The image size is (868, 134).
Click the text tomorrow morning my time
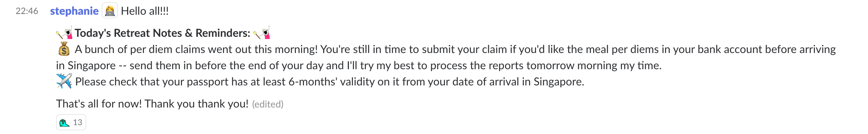594,66
